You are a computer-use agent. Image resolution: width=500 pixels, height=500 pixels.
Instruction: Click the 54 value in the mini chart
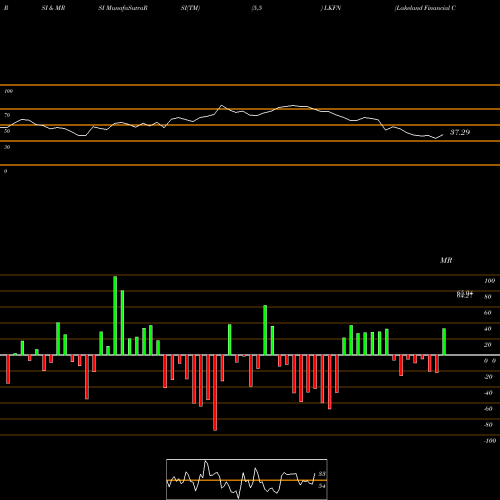[x=322, y=486]
